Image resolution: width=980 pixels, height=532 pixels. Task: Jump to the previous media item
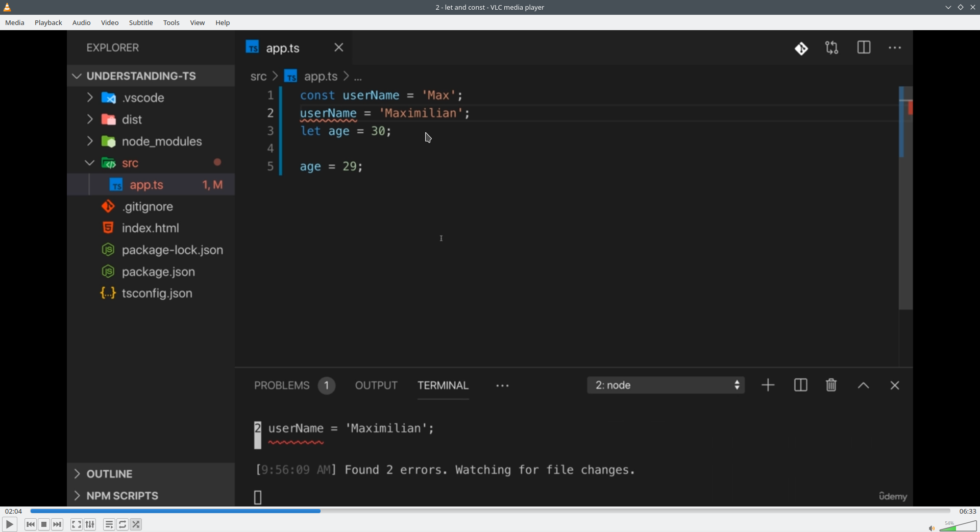click(31, 524)
